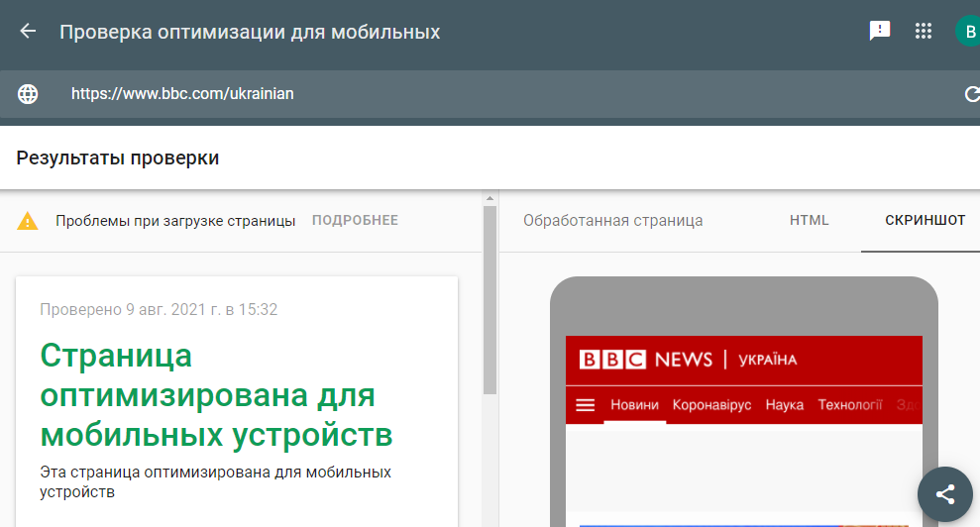Open ПОДРОБНЕЕ details link
The width and height of the screenshot is (980, 527).
355,220
